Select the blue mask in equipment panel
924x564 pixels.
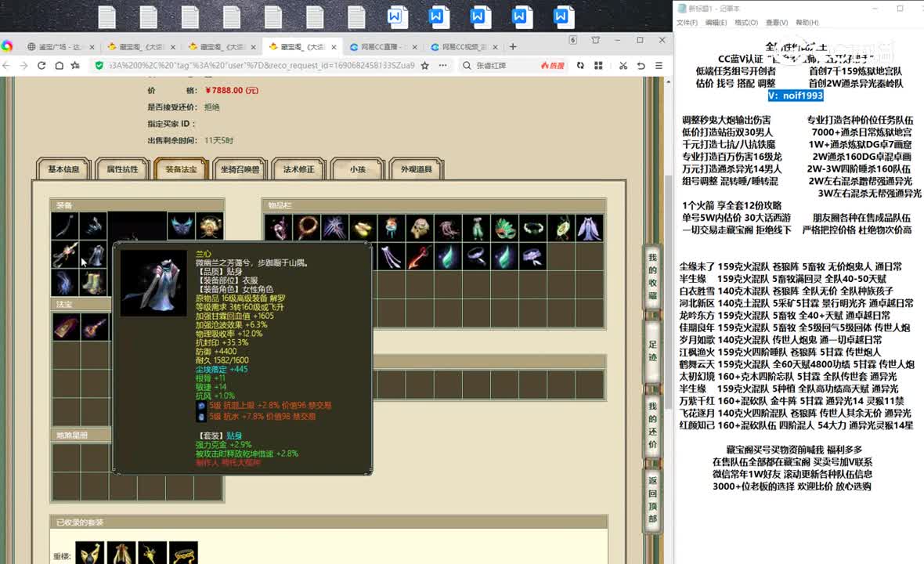coord(181,226)
